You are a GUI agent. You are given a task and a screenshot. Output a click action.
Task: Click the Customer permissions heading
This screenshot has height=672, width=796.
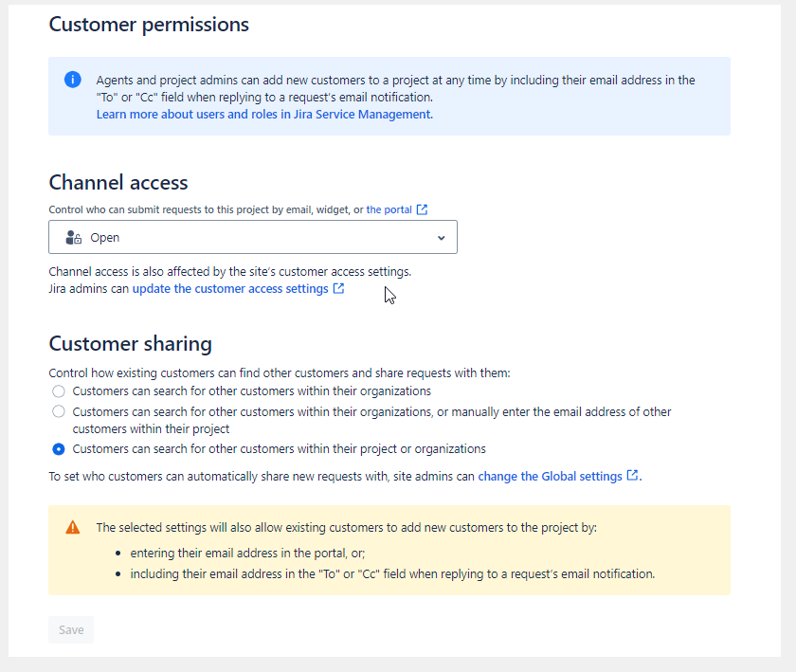click(x=149, y=25)
